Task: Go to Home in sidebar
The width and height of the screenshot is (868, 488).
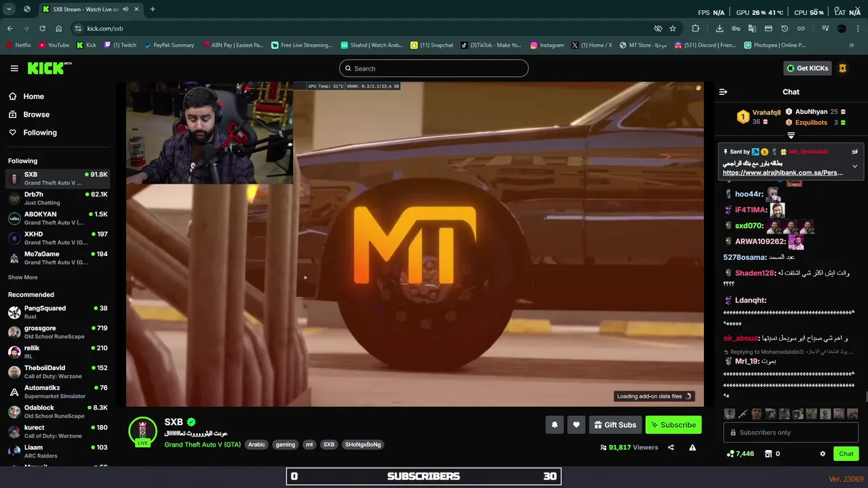Action: [x=33, y=96]
